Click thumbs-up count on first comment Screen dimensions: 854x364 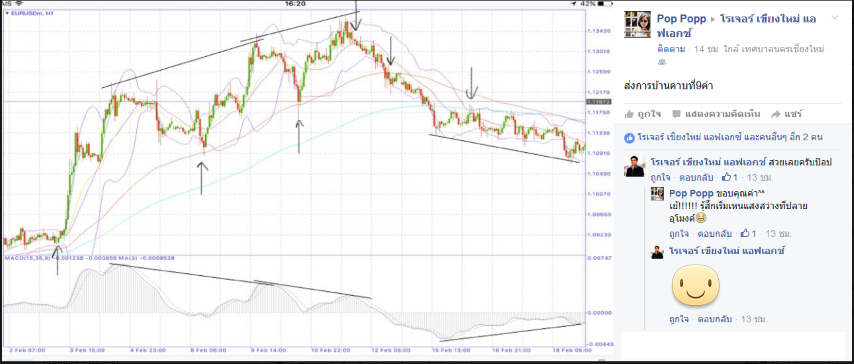point(730,177)
